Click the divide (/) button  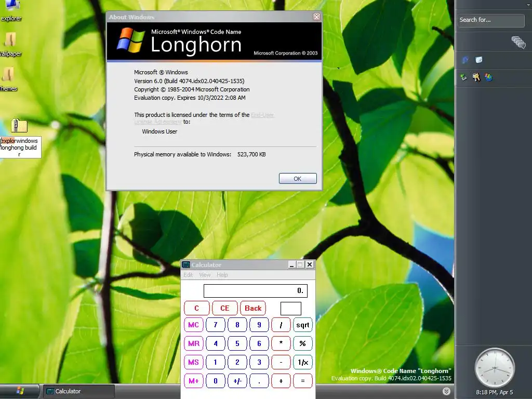[x=281, y=325]
